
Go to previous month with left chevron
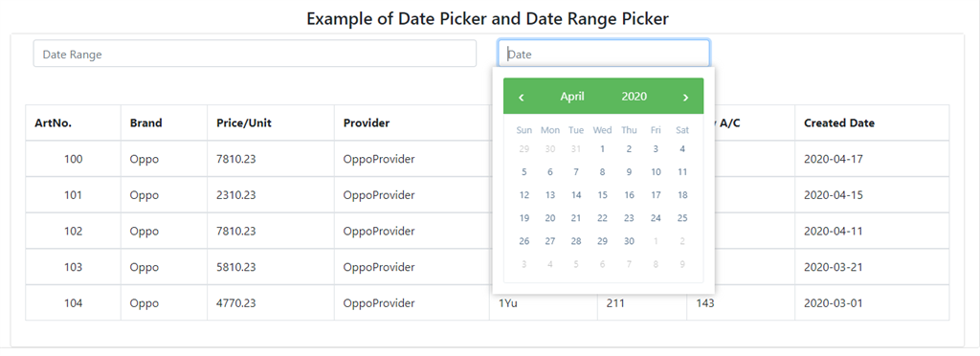[x=522, y=97]
